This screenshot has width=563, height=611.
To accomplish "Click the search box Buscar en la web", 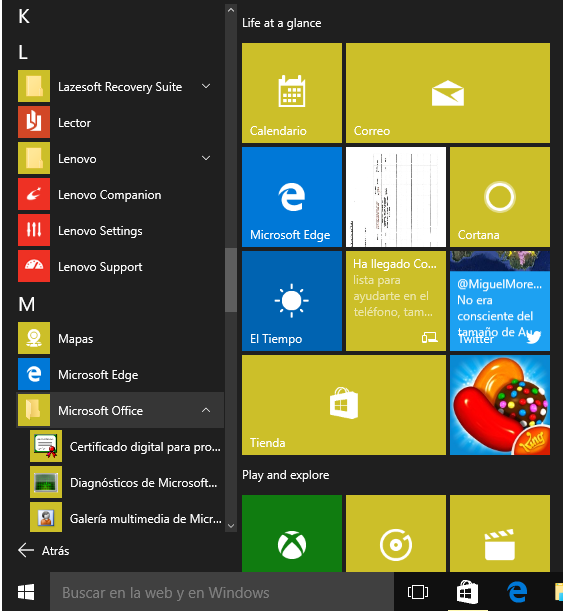I will [222, 592].
